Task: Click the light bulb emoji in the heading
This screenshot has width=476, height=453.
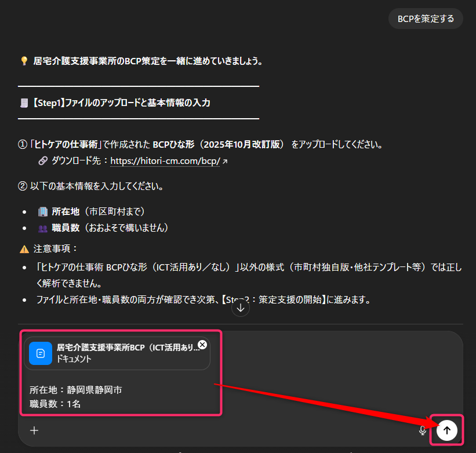Action: coord(24,61)
